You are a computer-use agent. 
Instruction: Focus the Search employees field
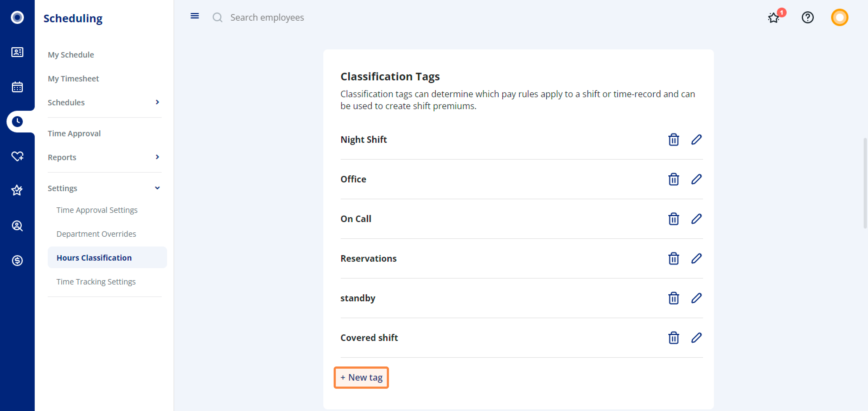click(x=267, y=17)
